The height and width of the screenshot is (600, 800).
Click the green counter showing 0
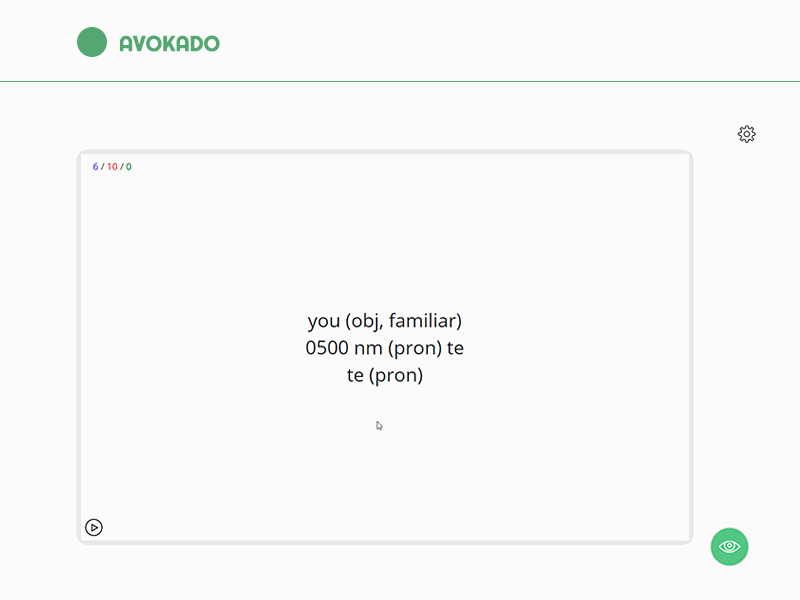(129, 167)
